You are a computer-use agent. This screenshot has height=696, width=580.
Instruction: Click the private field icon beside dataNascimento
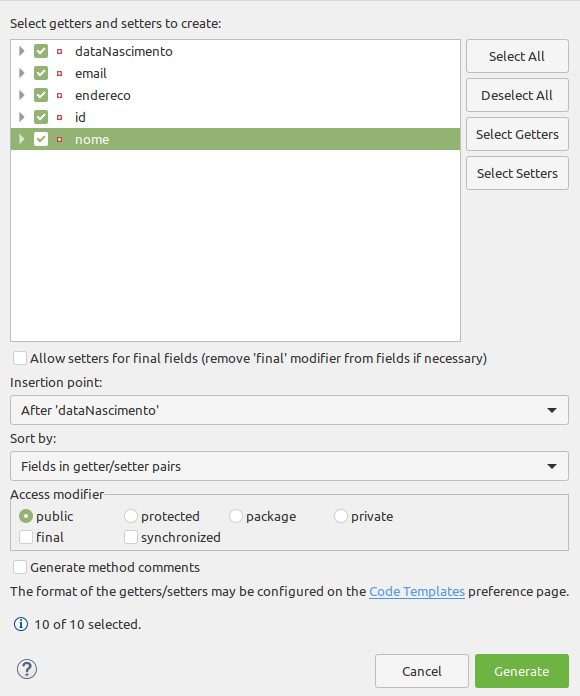click(59, 51)
